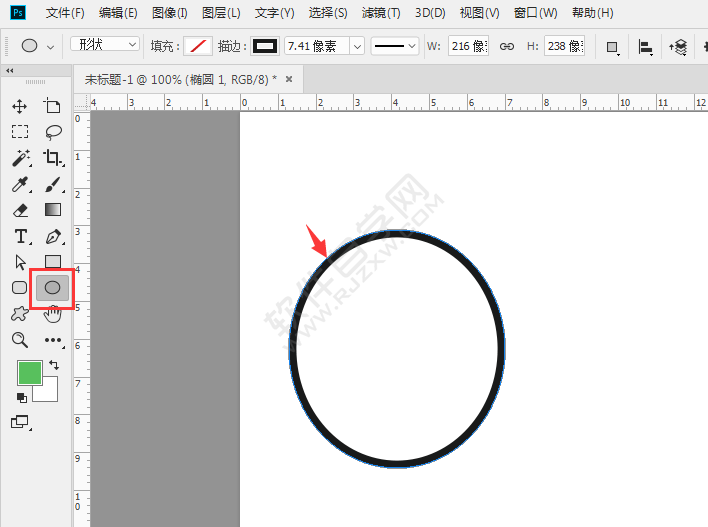Click the 7.41 像素 stroke width field

coord(317,46)
